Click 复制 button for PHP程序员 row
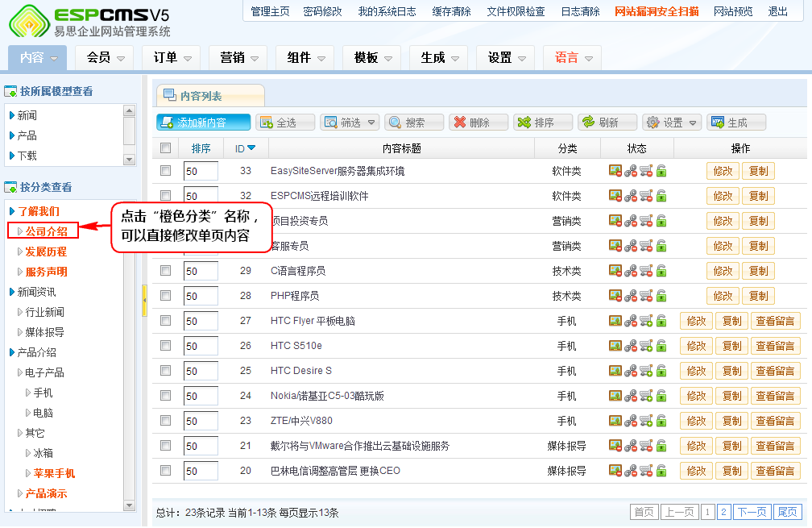The height and width of the screenshot is (528, 812). 758,296
